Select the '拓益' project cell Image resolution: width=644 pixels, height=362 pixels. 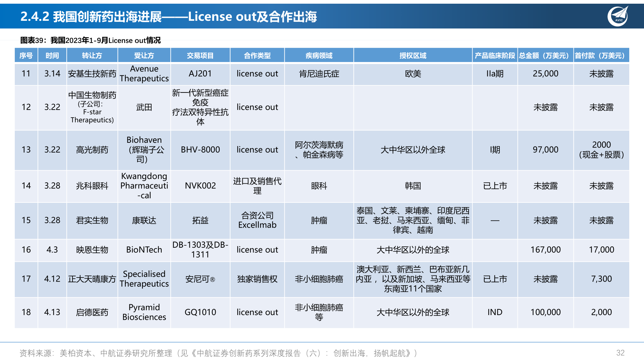click(200, 221)
